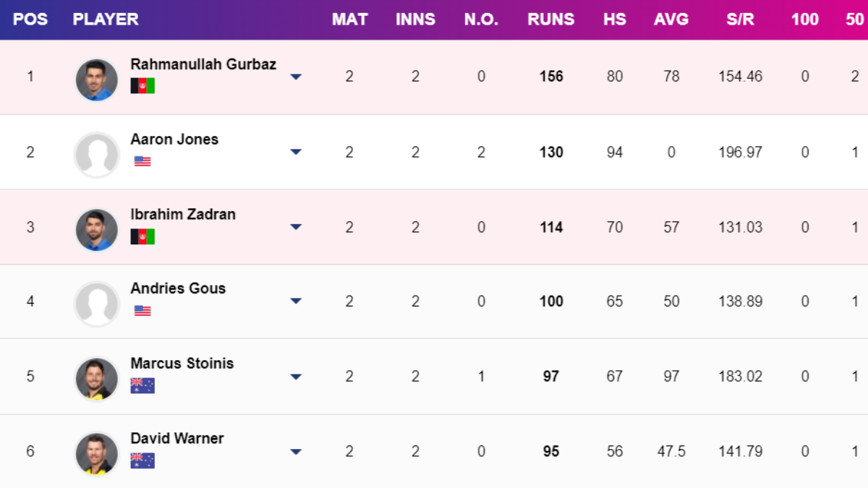Click Marcus Stoinis's player photo
Image resolution: width=868 pixels, height=488 pixels.
click(96, 379)
